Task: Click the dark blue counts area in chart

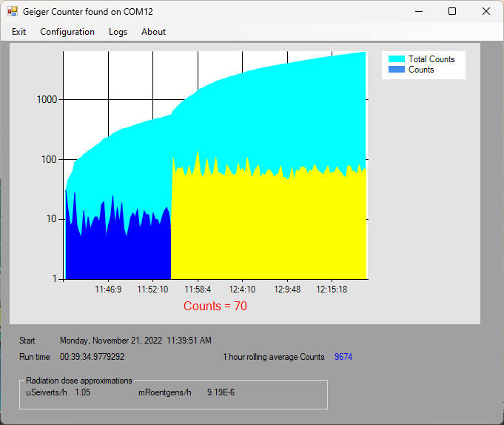Action: (118, 252)
